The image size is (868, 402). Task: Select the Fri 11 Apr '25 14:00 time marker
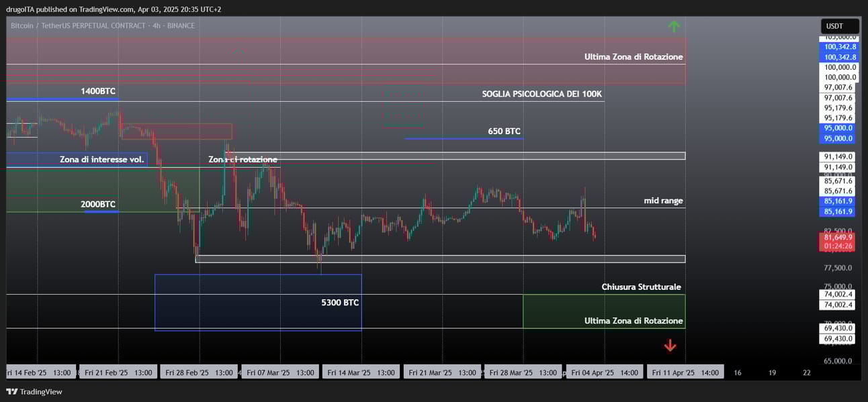coord(685,372)
